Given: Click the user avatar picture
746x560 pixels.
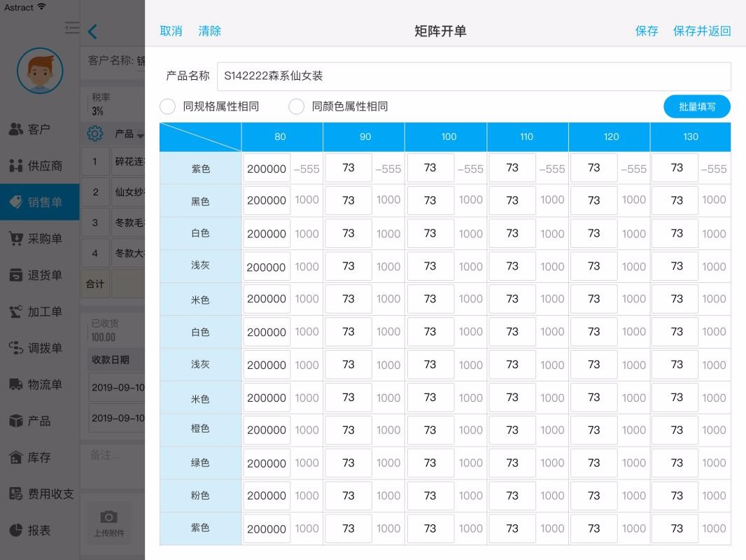Looking at the screenshot, I should [x=40, y=71].
